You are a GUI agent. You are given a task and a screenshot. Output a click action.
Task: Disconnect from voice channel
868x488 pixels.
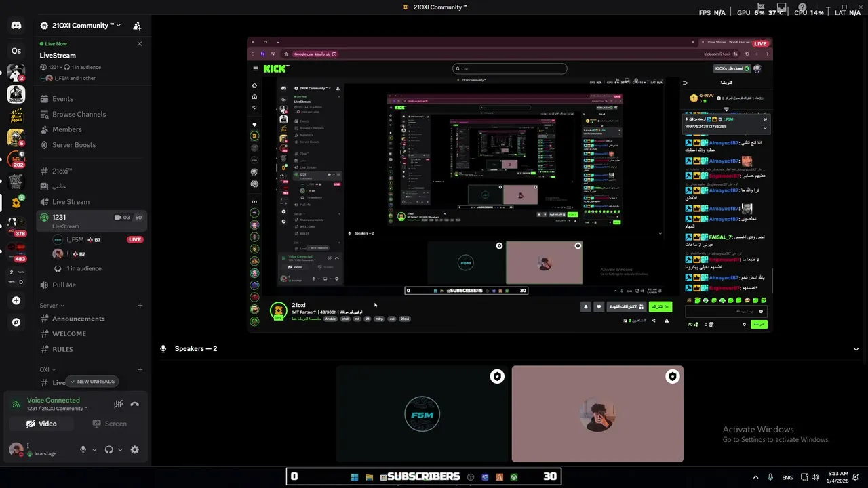134,404
